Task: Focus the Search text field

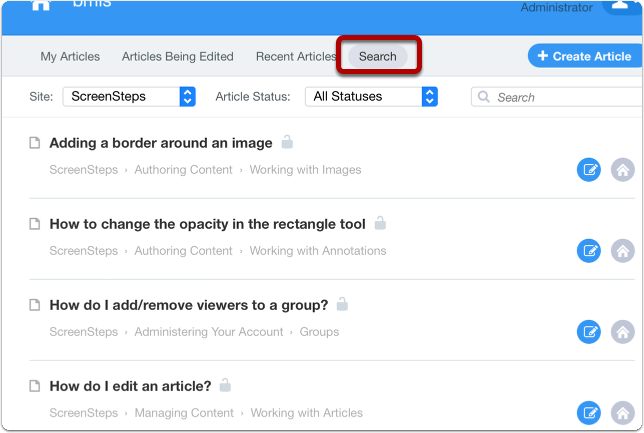Action: click(x=559, y=97)
